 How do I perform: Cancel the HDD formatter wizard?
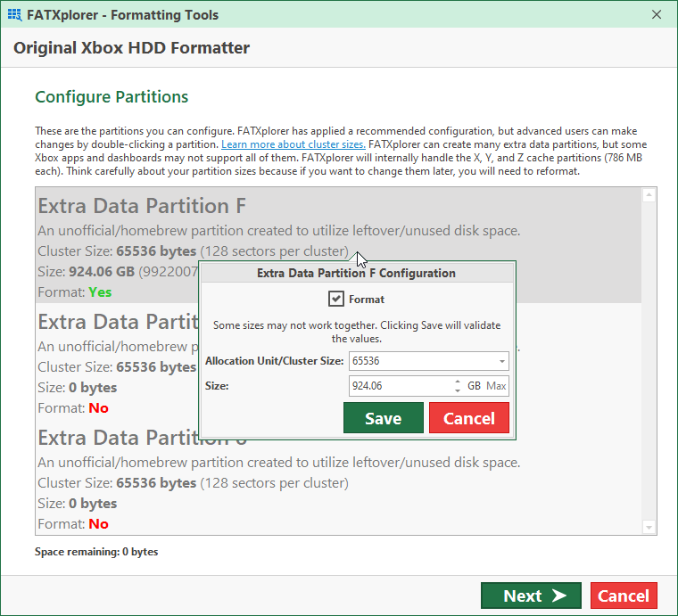coord(624,595)
